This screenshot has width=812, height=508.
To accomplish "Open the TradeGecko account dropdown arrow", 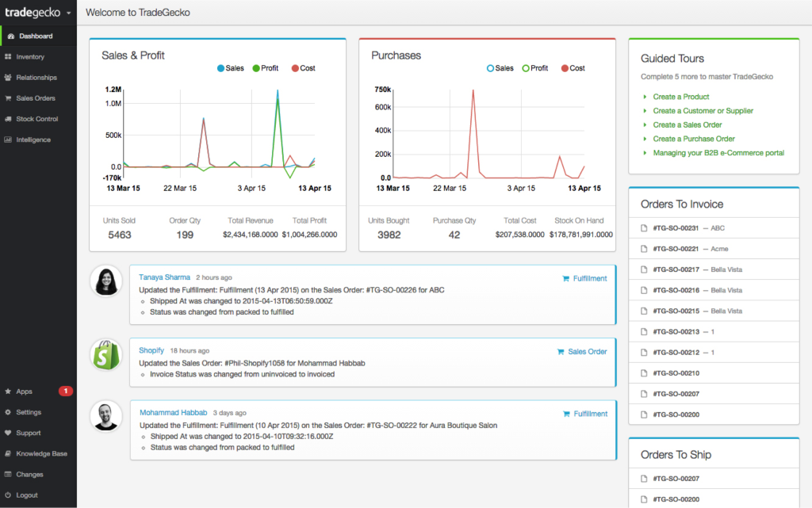I will pos(69,13).
